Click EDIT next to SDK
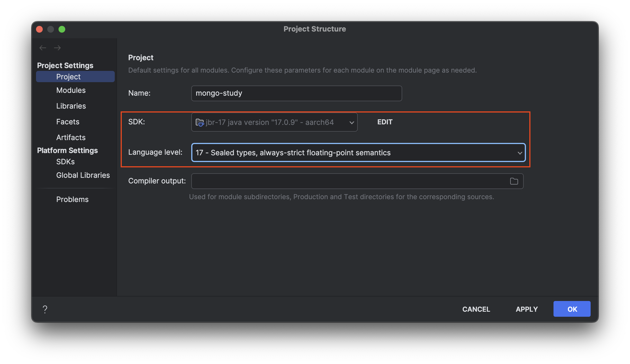 coord(385,122)
